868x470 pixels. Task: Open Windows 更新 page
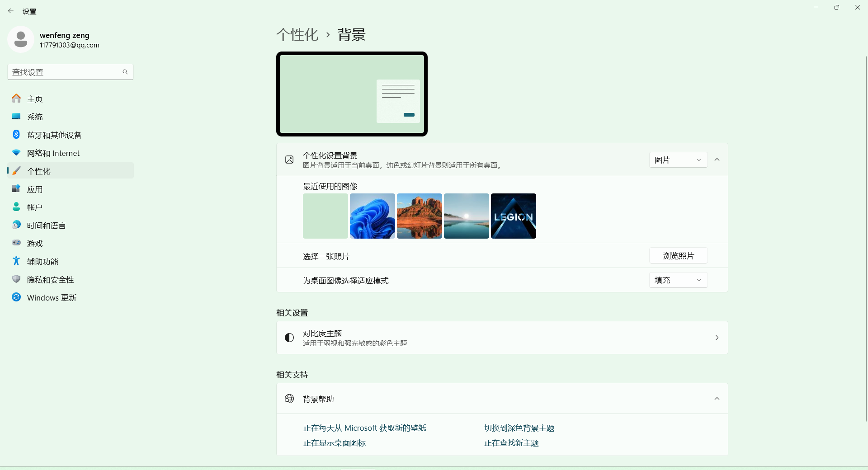point(71,297)
